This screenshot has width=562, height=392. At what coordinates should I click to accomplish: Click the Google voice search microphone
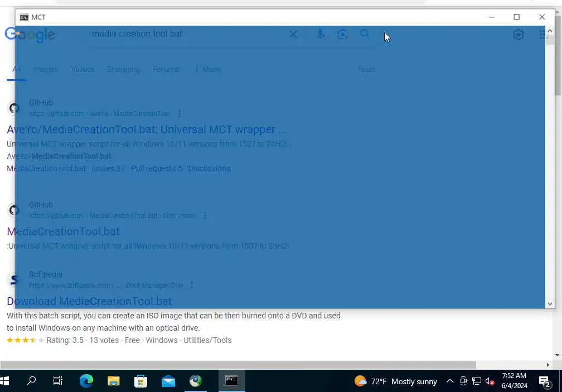(321, 34)
